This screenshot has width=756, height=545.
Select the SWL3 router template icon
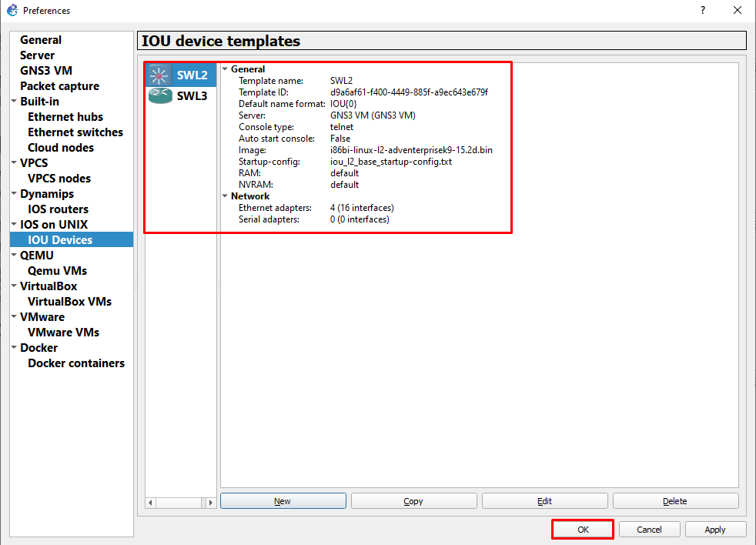[160, 95]
